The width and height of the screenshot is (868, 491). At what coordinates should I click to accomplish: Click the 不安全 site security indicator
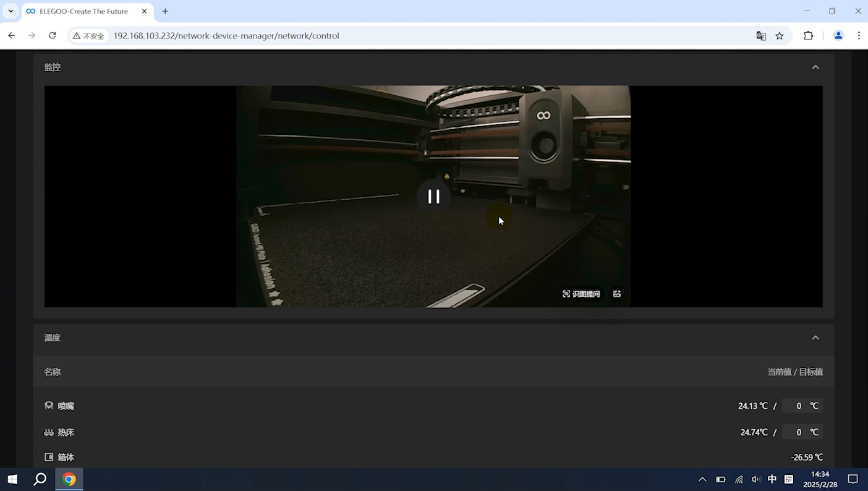[88, 36]
